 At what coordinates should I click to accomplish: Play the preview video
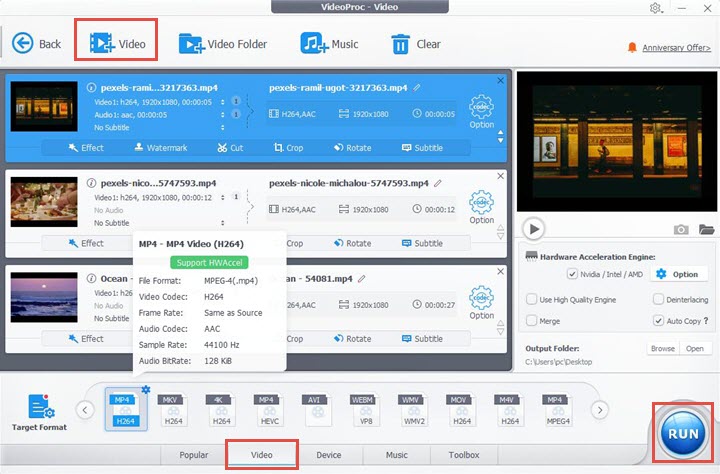[x=534, y=229]
